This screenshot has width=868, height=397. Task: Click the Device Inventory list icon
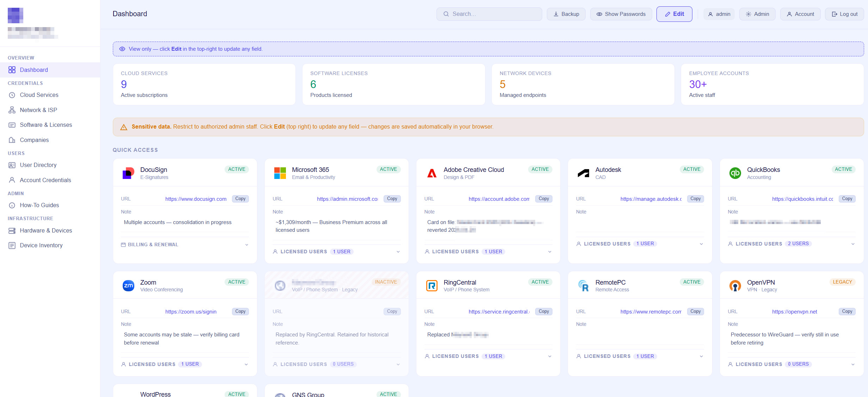click(12, 246)
